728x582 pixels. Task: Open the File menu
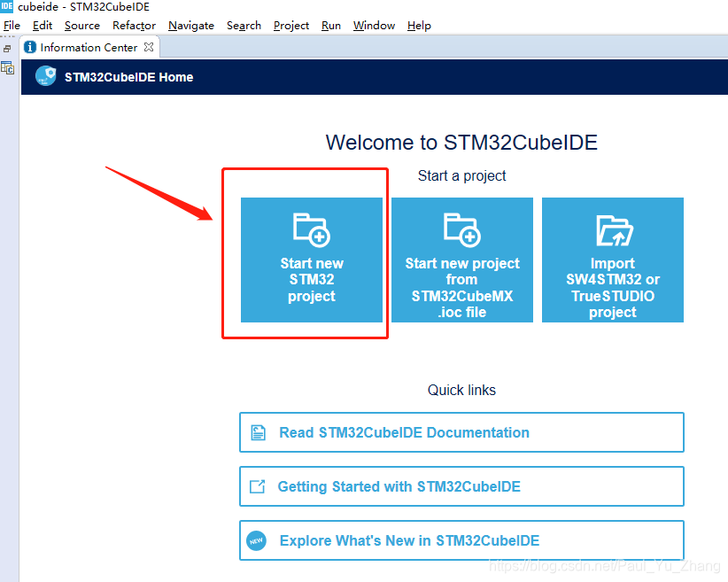click(12, 26)
